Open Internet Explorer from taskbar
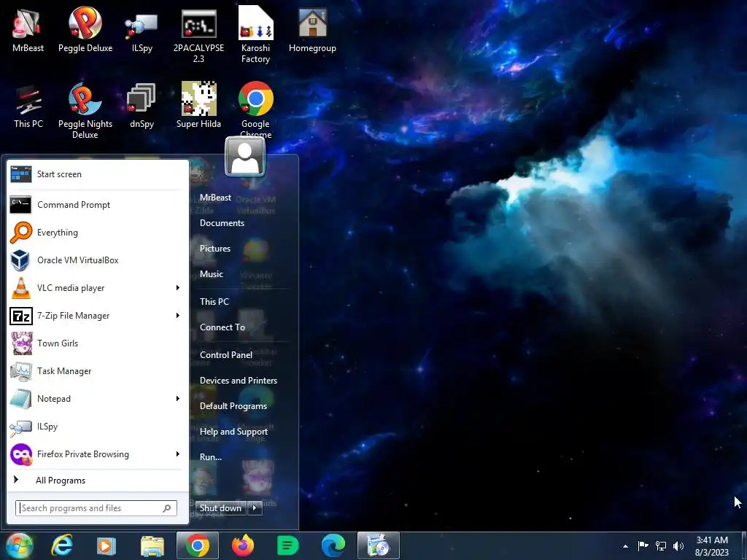 62,545
